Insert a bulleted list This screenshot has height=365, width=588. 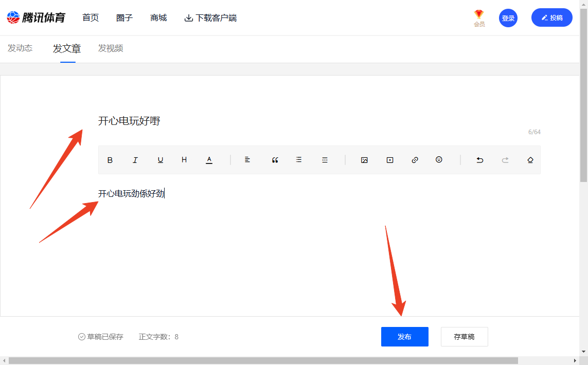(298, 160)
